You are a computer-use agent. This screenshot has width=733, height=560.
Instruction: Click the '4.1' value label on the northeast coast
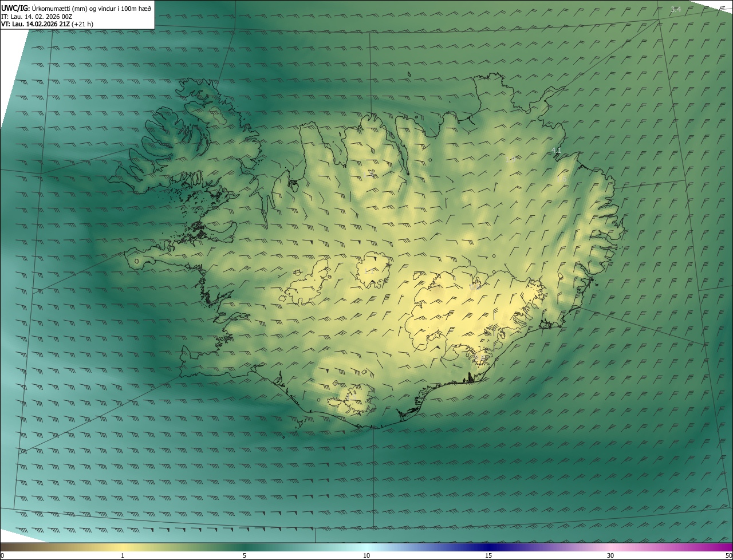556,151
